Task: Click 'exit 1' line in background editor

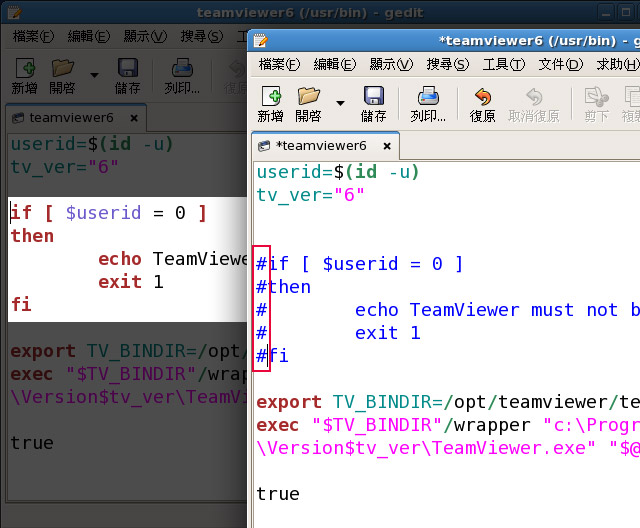Action: click(x=131, y=282)
